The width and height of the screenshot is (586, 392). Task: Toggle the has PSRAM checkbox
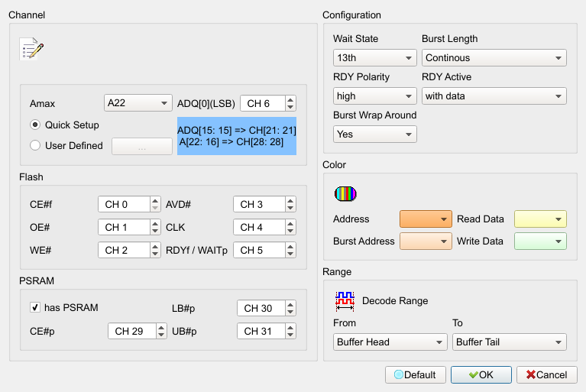pyautogui.click(x=35, y=307)
